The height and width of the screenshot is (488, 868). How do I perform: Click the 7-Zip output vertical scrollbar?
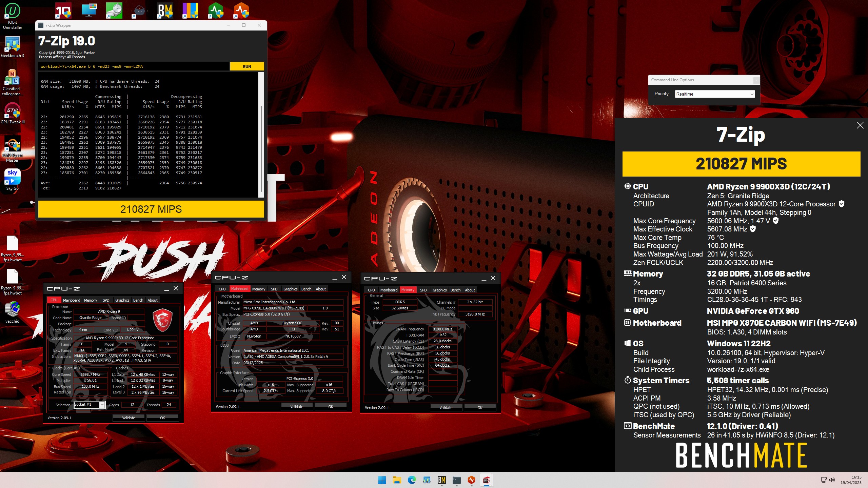[x=261, y=135]
